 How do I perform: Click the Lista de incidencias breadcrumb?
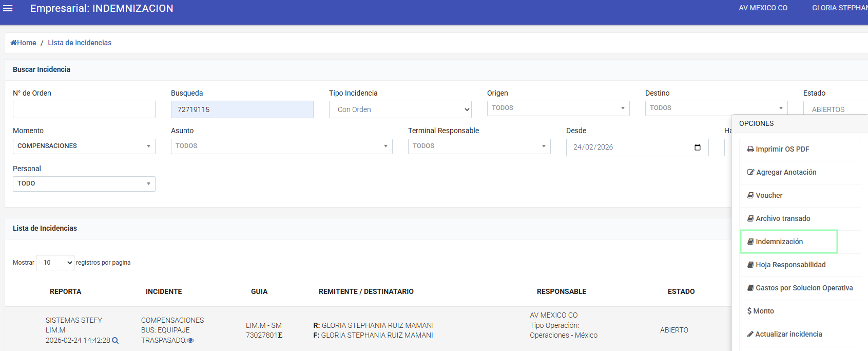coord(80,43)
